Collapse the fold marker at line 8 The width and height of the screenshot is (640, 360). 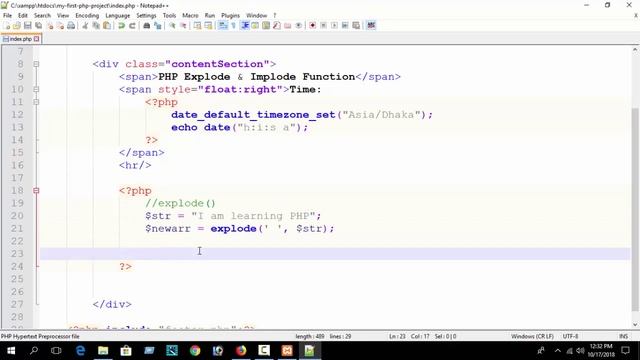coord(36,64)
